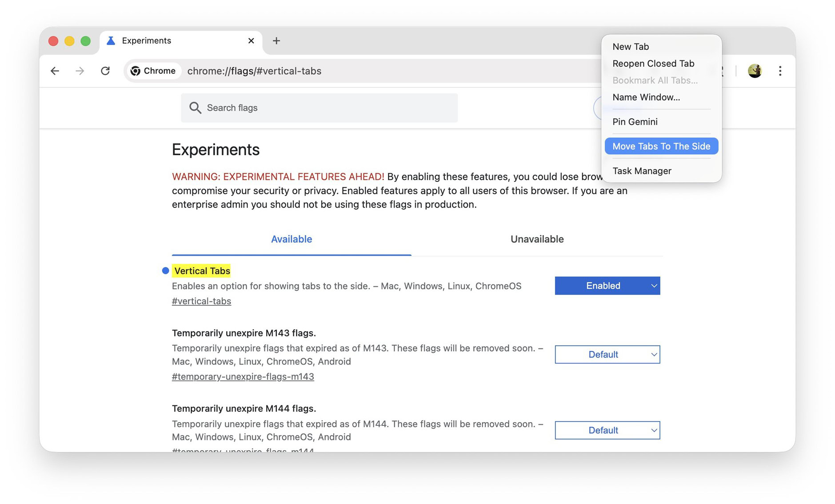The width and height of the screenshot is (835, 504).
Task: Reload the Experiments page
Action: (x=106, y=71)
